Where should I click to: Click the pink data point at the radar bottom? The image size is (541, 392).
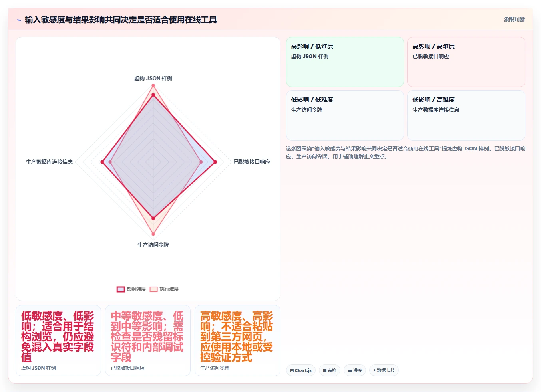(x=153, y=234)
